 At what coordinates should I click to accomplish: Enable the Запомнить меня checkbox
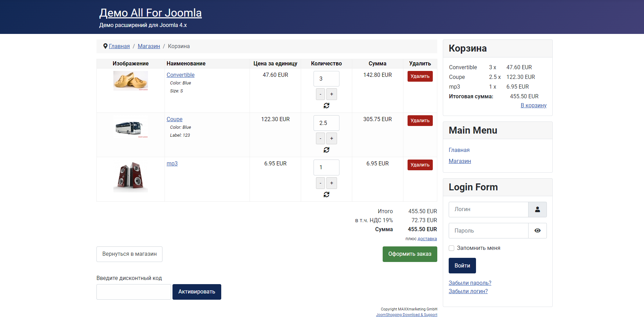(451, 248)
